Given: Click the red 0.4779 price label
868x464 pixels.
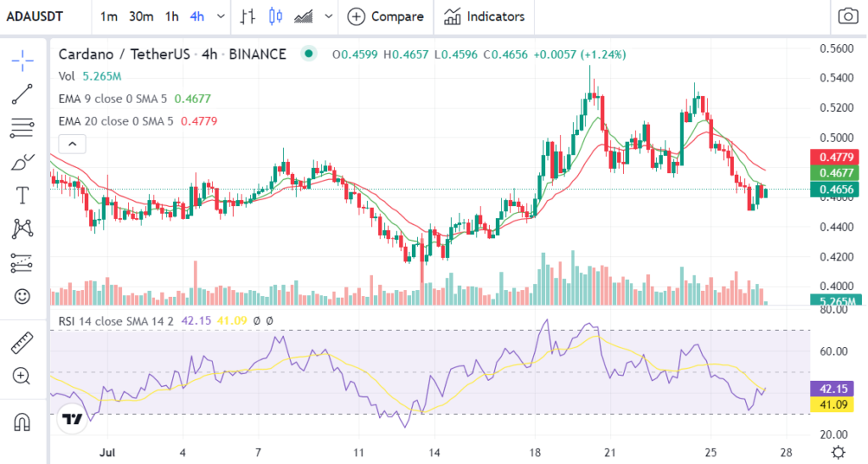Looking at the screenshot, I should coord(835,157).
